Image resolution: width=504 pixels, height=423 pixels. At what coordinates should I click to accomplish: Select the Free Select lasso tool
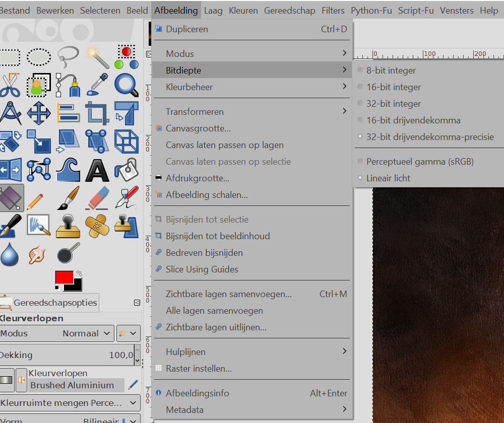[68, 57]
